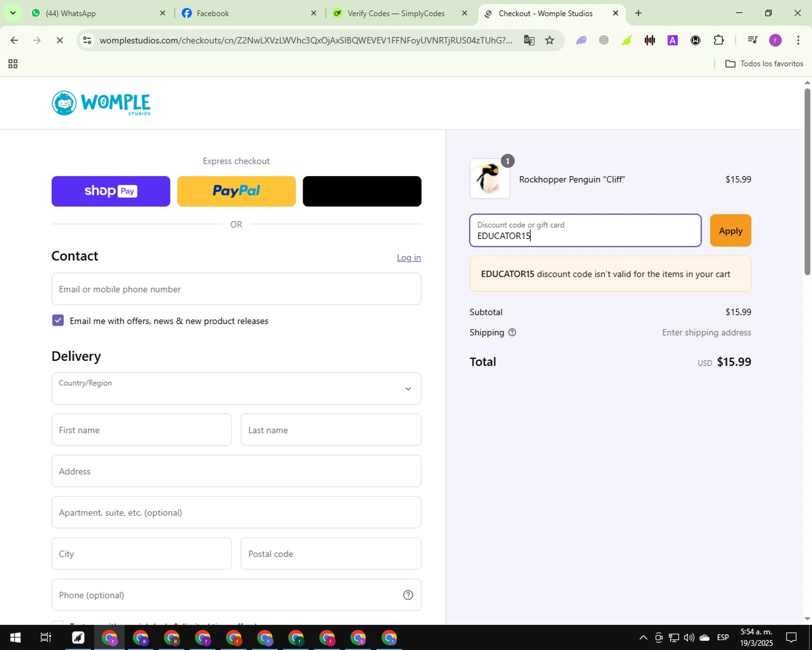Close the WhatsApp tab

tap(162, 13)
